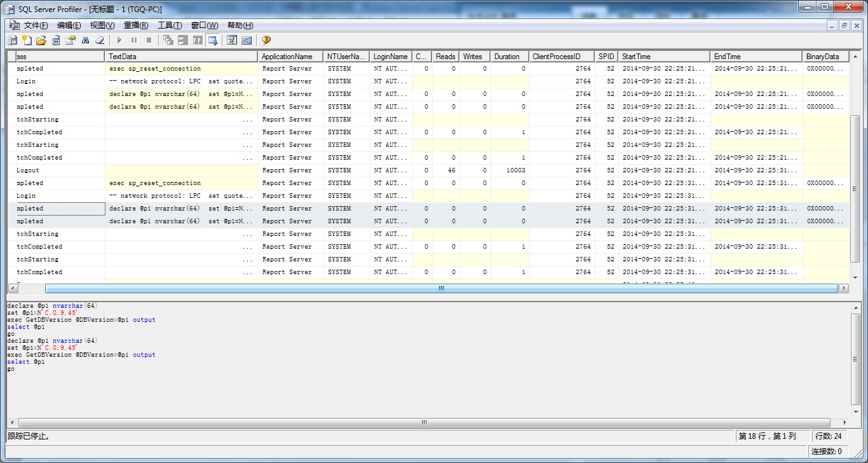Open the 工具(T) menu
The width and height of the screenshot is (868, 463).
[170, 25]
